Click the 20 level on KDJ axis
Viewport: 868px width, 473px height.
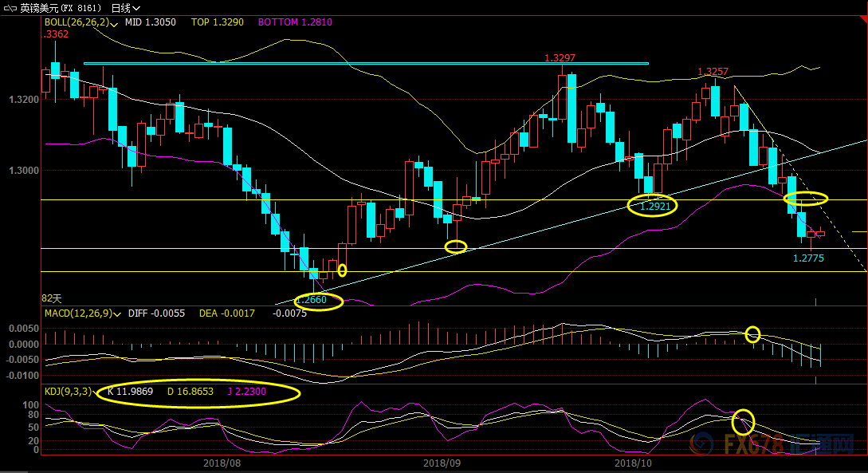point(33,441)
